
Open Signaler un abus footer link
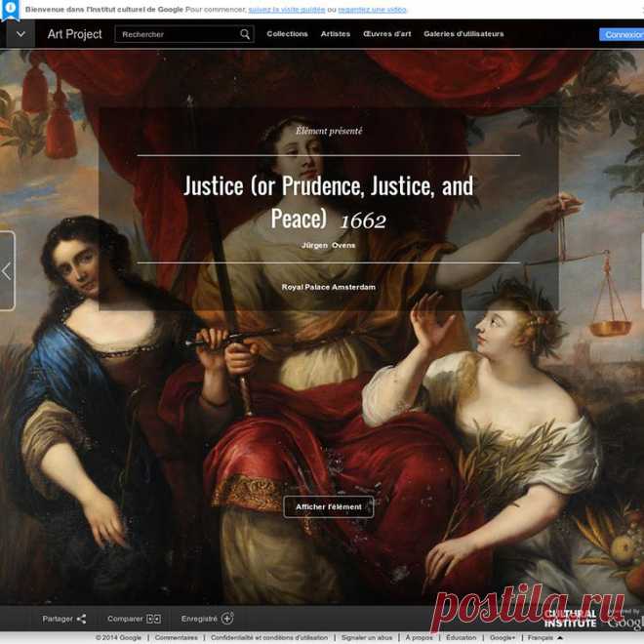(x=367, y=637)
